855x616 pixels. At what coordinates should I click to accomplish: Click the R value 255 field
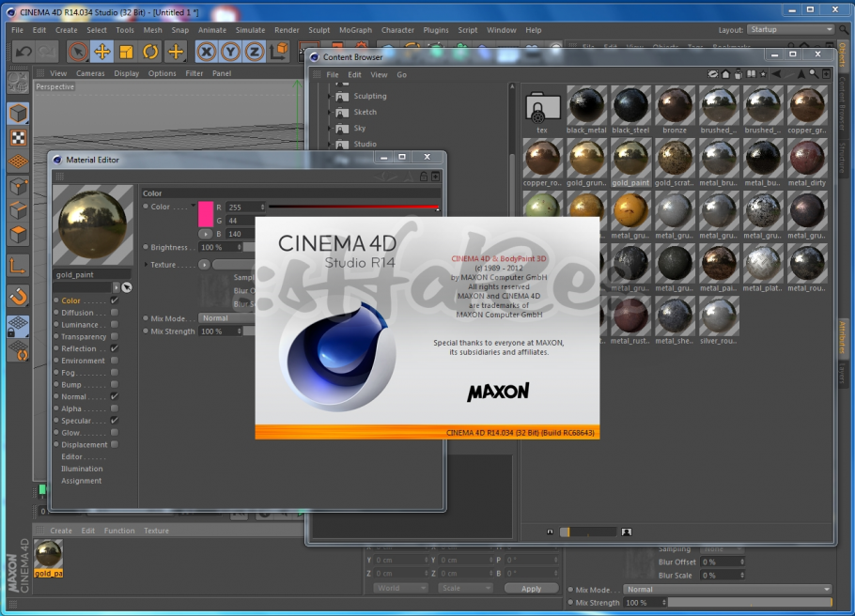[245, 208]
